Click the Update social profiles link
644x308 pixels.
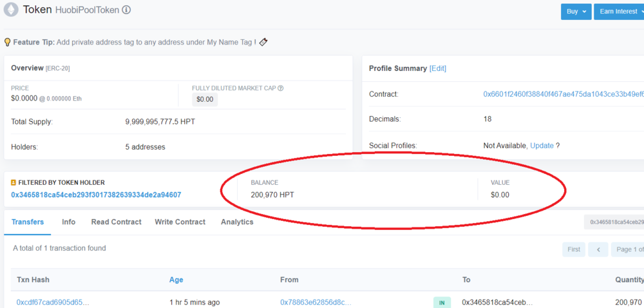(x=542, y=146)
